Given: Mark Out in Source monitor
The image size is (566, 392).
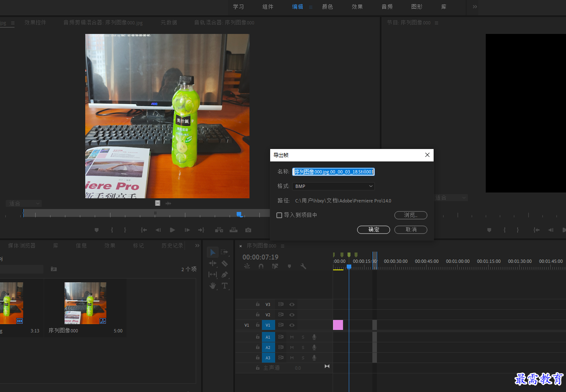Looking at the screenshot, I should pyautogui.click(x=125, y=230).
